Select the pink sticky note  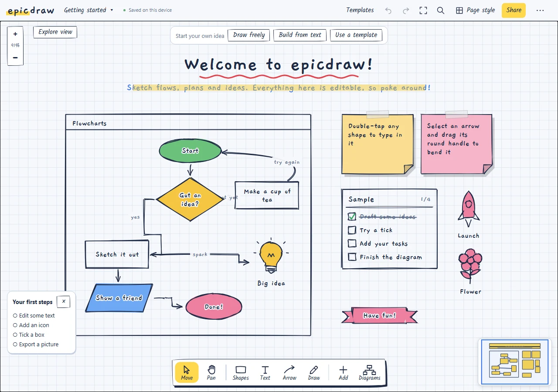456,145
